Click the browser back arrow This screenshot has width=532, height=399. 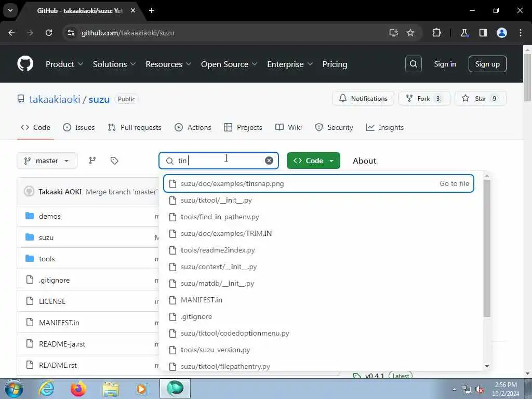(x=11, y=33)
